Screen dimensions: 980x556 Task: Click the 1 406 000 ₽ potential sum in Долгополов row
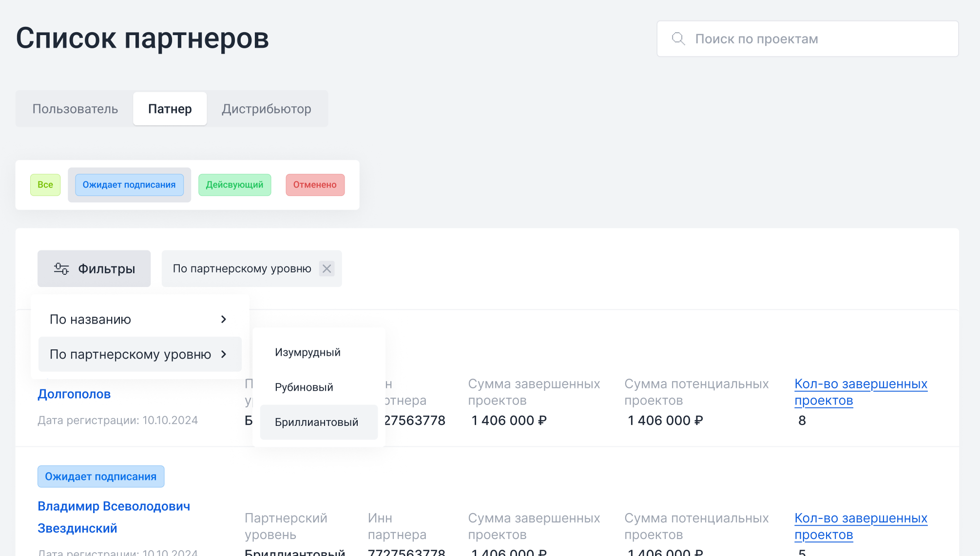pos(665,420)
